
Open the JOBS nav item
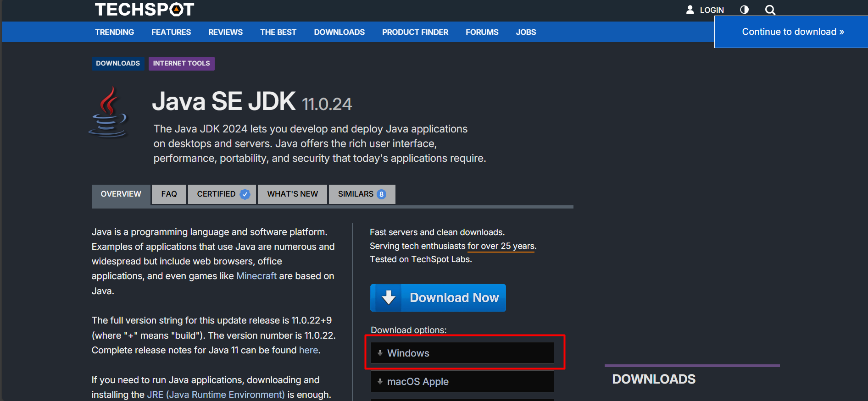tap(526, 32)
